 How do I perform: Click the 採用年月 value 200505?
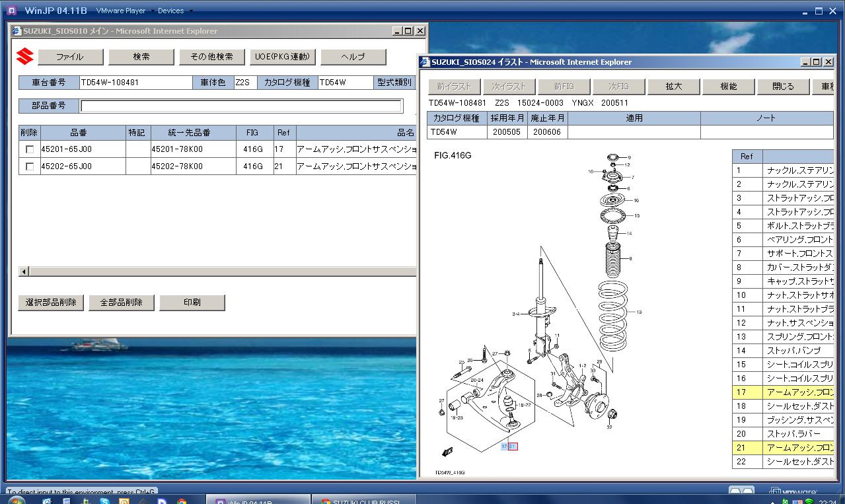tap(507, 132)
